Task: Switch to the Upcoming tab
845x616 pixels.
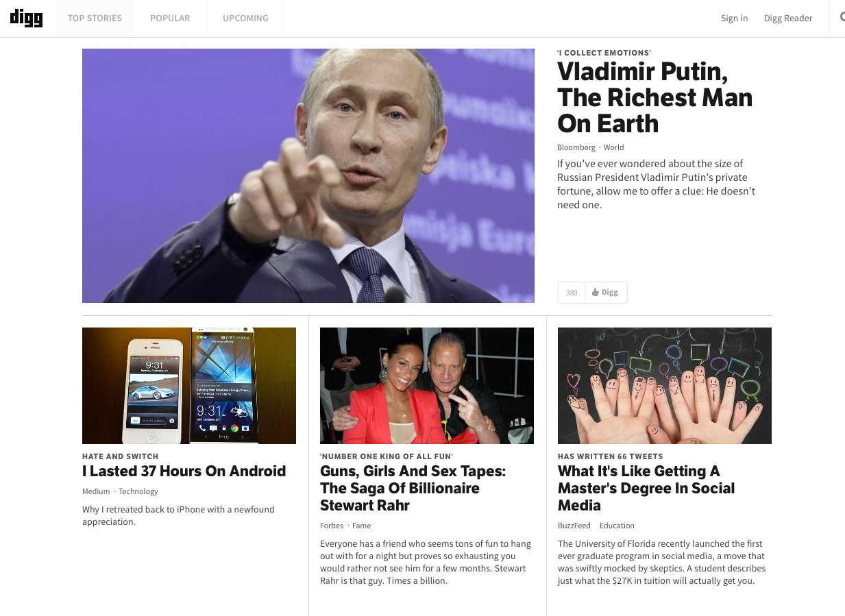Action: 245,19
